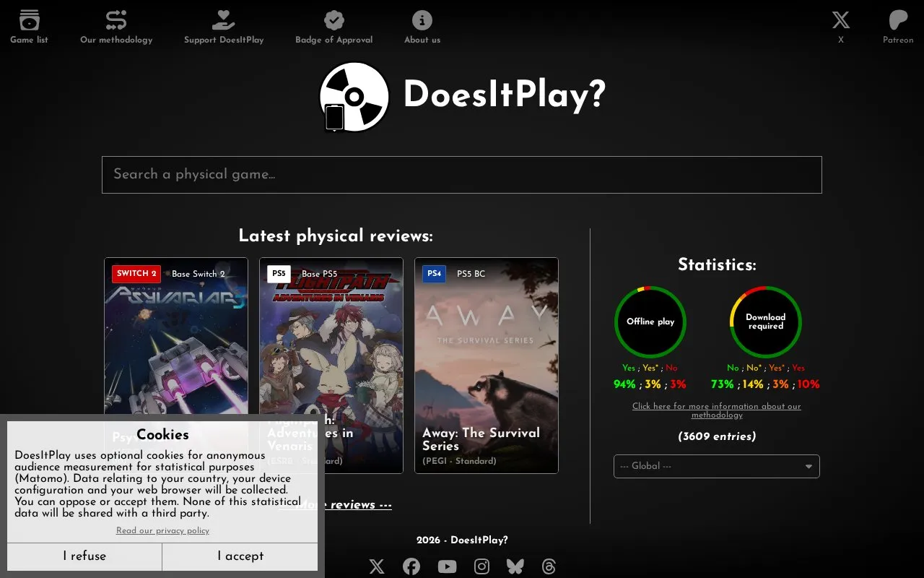
Task: Click the 94% offline play value
Action: (624, 384)
